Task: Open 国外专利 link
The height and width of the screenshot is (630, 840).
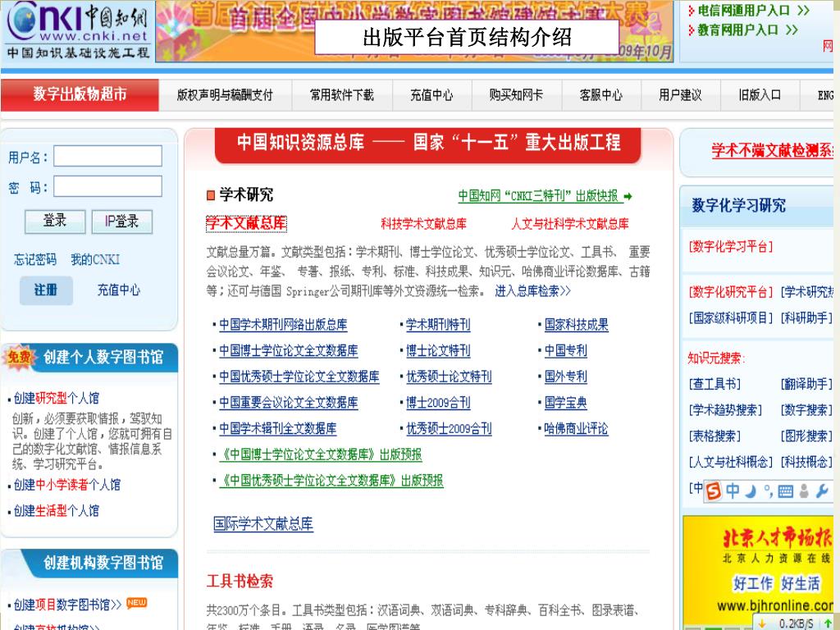Action: coord(565,377)
